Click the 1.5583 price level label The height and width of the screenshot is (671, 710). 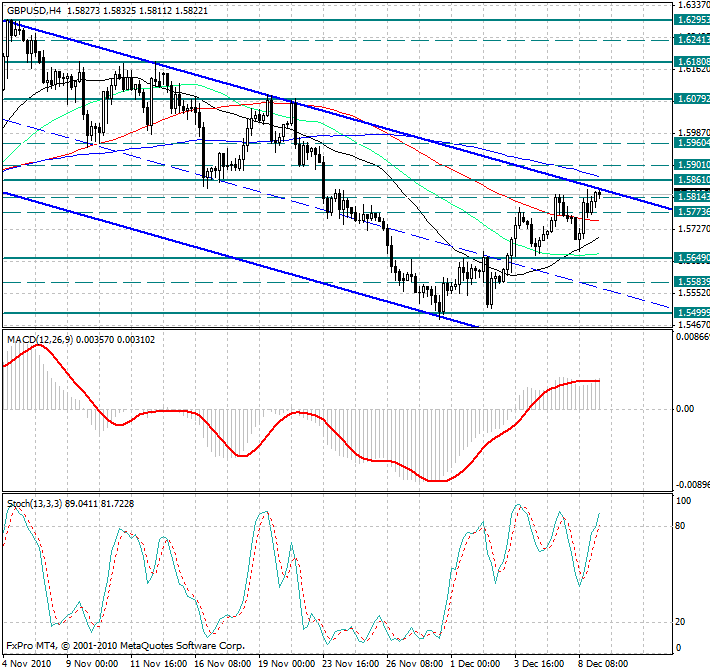(x=692, y=282)
